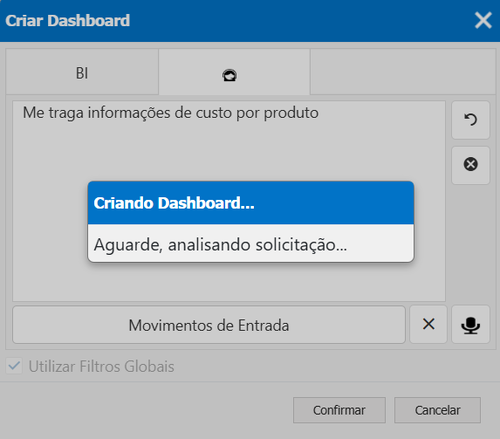Click the undo arrow icon beside prompt
Image resolution: width=500 pixels, height=439 pixels.
tap(470, 120)
